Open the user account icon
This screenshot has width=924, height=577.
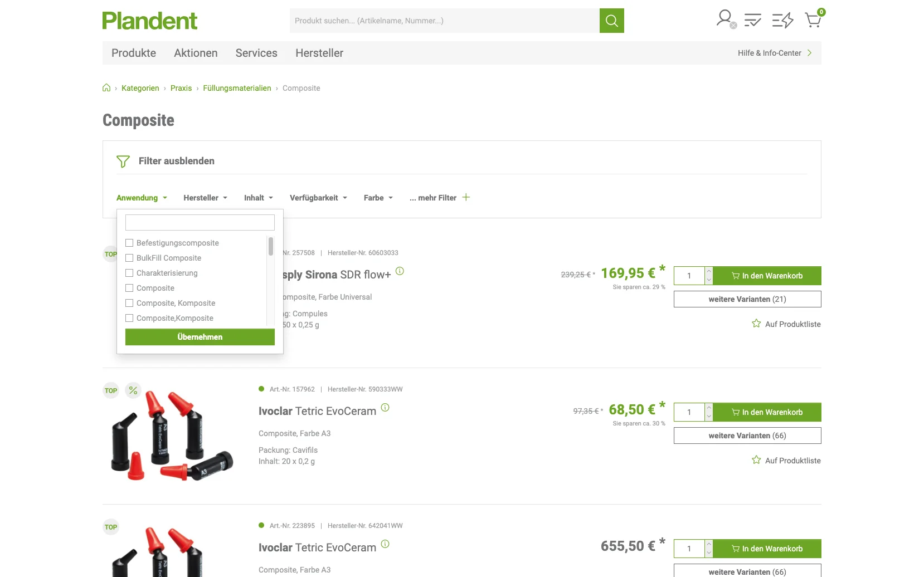[x=726, y=19]
